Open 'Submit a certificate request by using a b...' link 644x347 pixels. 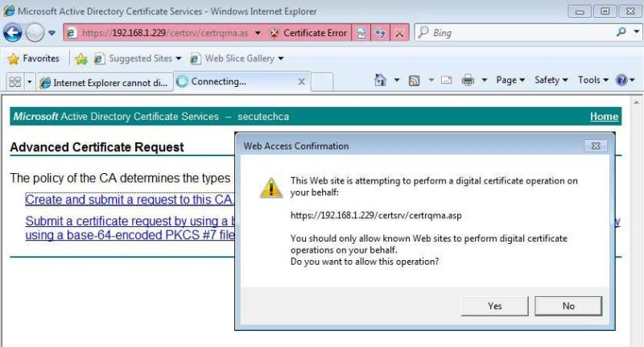(x=130, y=228)
